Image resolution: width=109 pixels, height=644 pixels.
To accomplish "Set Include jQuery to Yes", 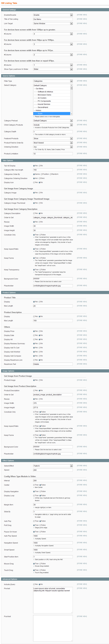I will point(34,584).
